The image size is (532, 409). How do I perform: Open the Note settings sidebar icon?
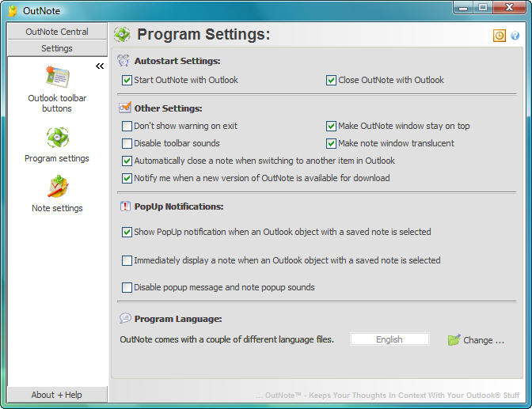pos(58,186)
